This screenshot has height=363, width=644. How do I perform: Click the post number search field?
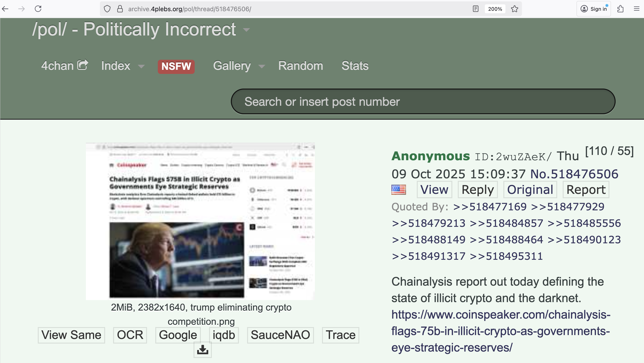pyautogui.click(x=423, y=102)
